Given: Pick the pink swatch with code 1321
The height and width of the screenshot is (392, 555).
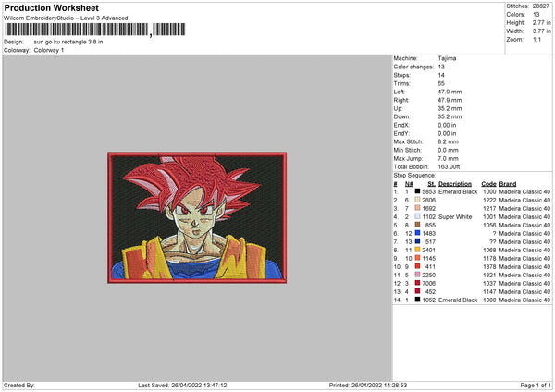Looking at the screenshot, I should (418, 275).
